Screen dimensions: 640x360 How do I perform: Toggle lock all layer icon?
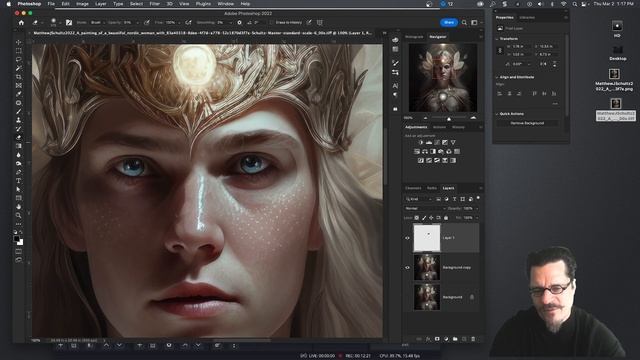click(446, 218)
